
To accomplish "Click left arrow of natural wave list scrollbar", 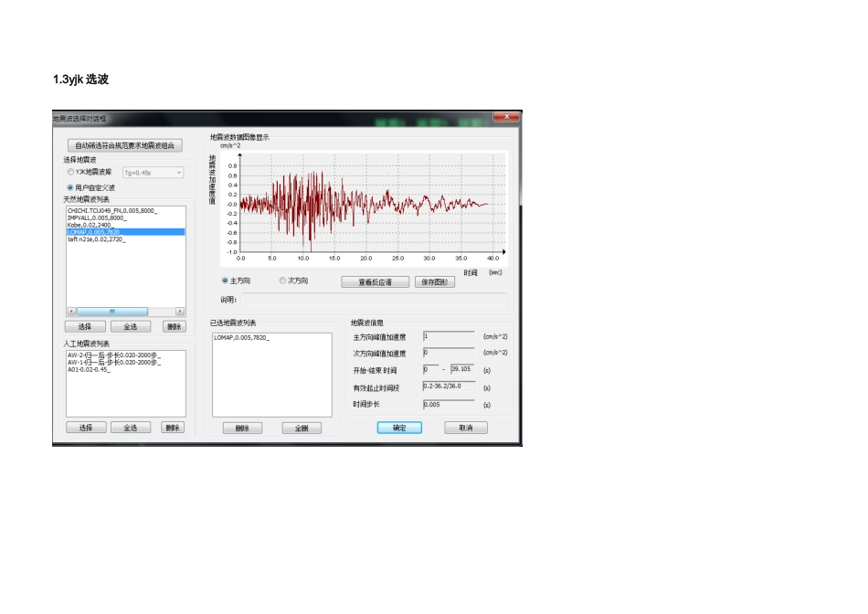I will click(70, 312).
